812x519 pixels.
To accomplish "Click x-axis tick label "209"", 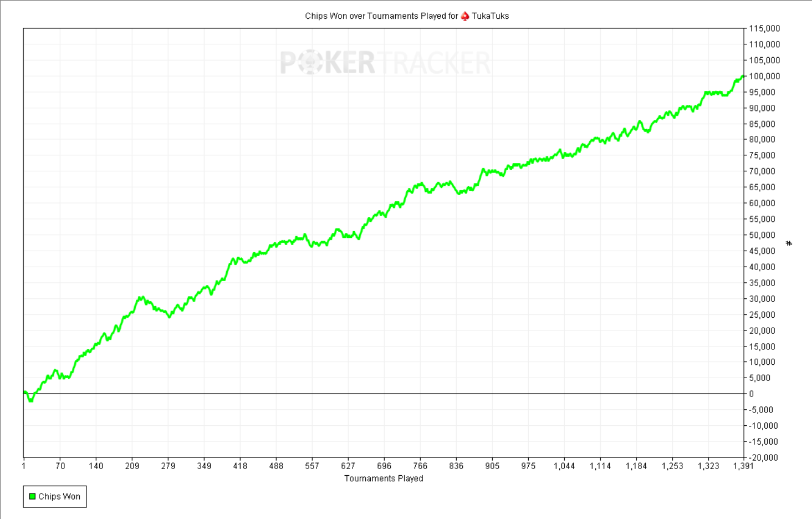I will tap(132, 466).
